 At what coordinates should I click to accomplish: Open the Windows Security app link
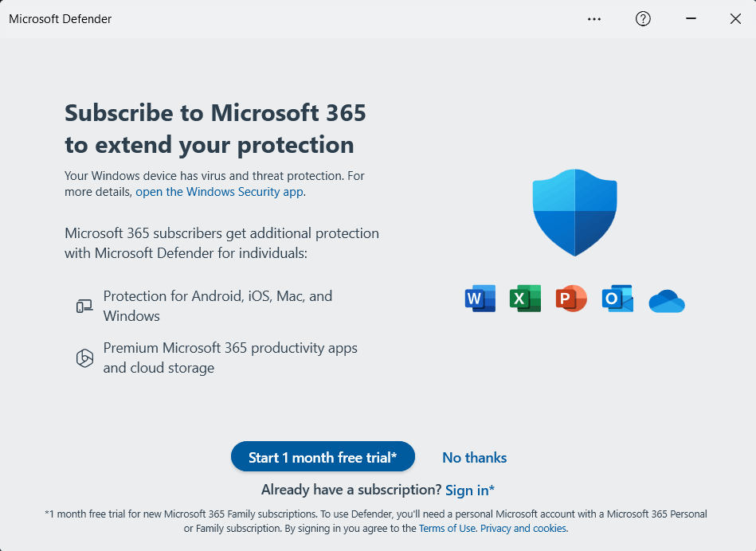tap(219, 192)
